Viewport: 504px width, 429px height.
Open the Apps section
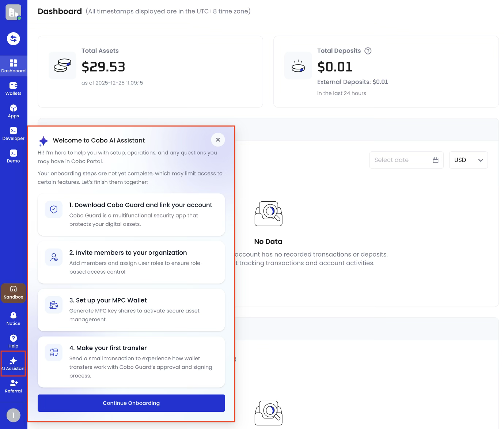pos(14,111)
